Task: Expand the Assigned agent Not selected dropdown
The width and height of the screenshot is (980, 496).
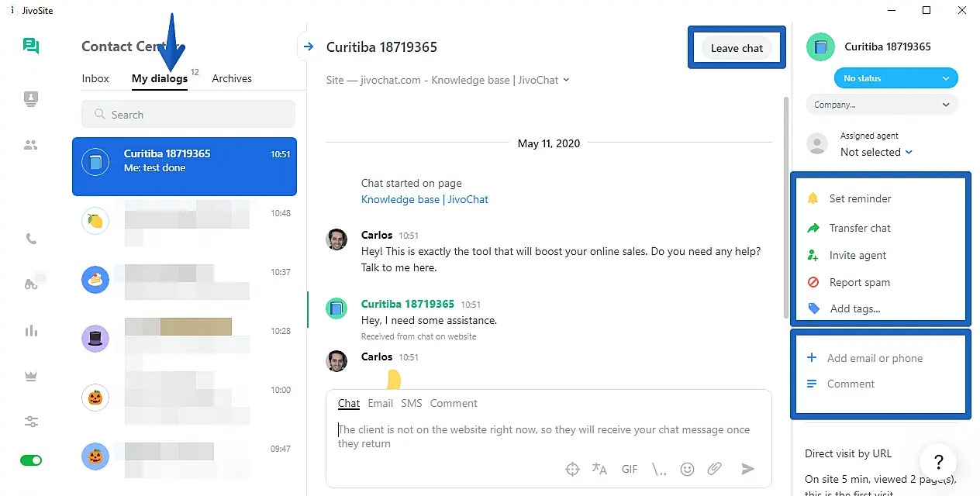Action: tap(876, 153)
